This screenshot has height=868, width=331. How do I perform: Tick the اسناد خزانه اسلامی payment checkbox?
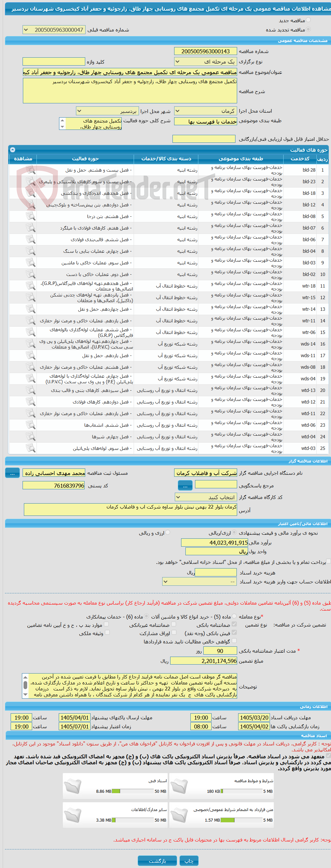[x=328, y=561]
